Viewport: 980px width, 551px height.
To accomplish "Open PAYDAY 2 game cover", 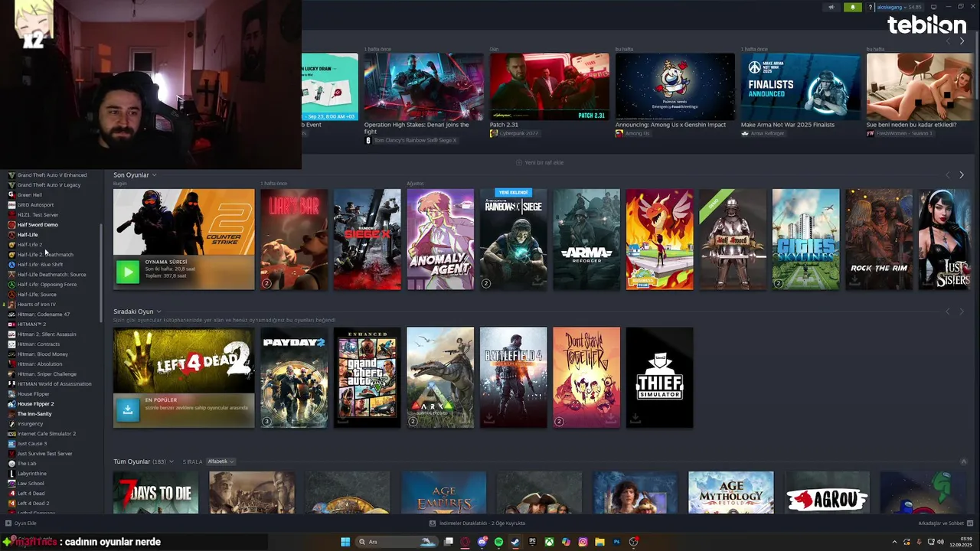I will [x=294, y=377].
